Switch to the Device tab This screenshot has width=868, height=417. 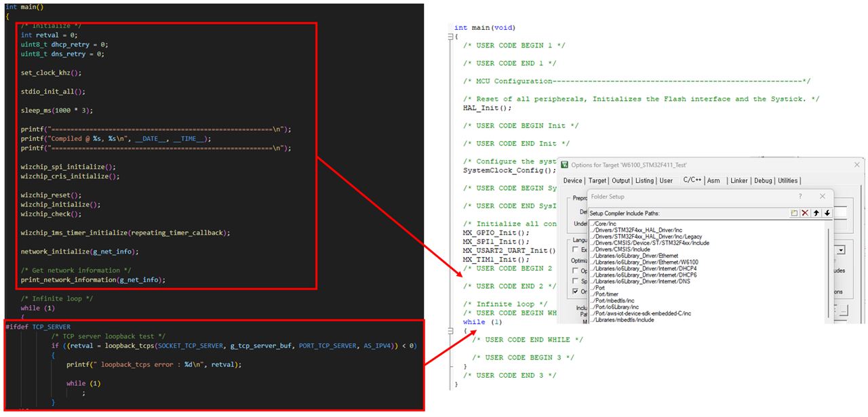pos(573,180)
